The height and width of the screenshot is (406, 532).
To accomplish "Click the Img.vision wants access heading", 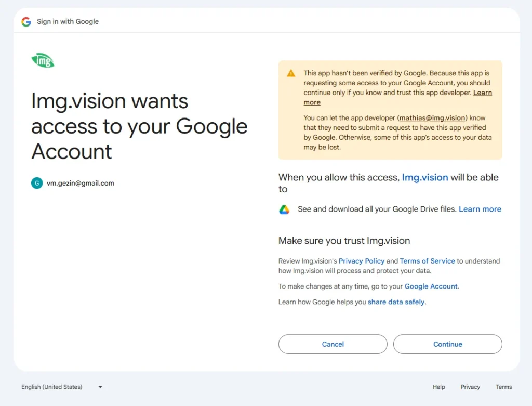I will pyautogui.click(x=139, y=126).
